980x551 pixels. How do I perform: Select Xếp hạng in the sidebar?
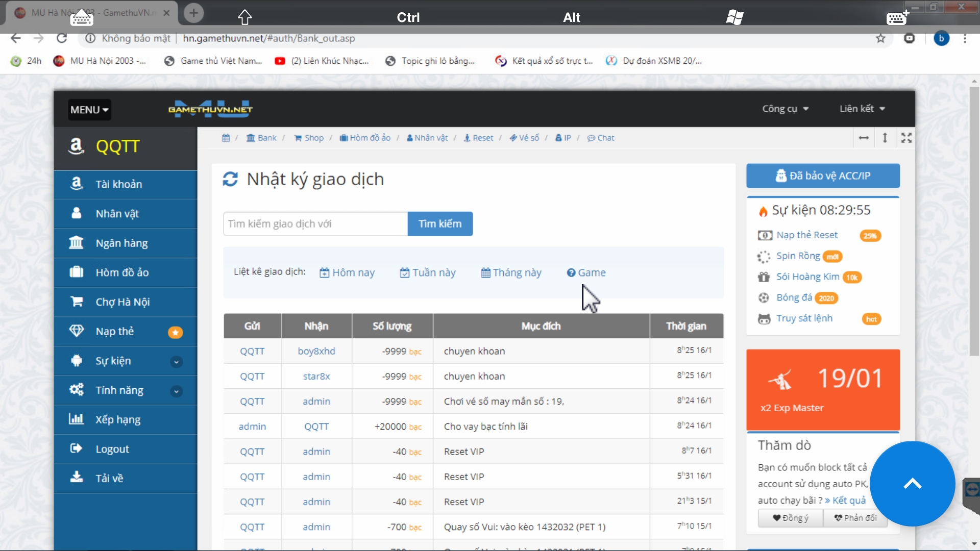click(x=118, y=419)
